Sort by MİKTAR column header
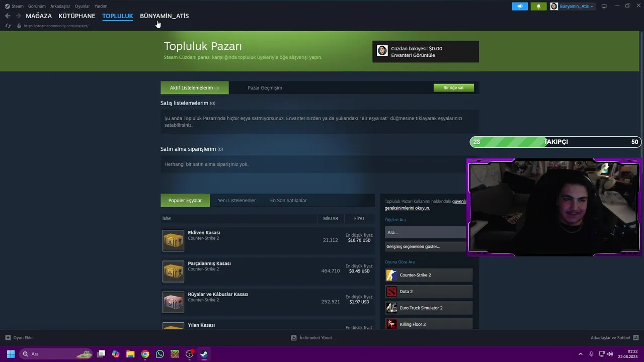 [331, 218]
